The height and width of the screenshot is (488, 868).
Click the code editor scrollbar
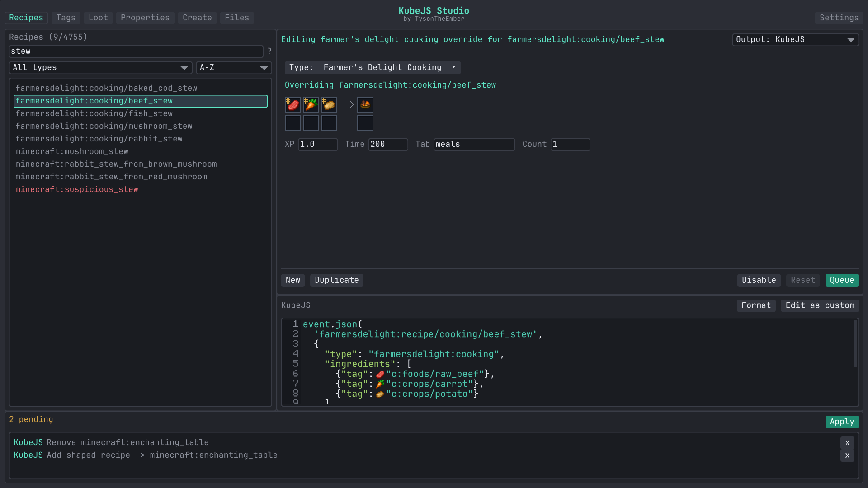point(855,343)
